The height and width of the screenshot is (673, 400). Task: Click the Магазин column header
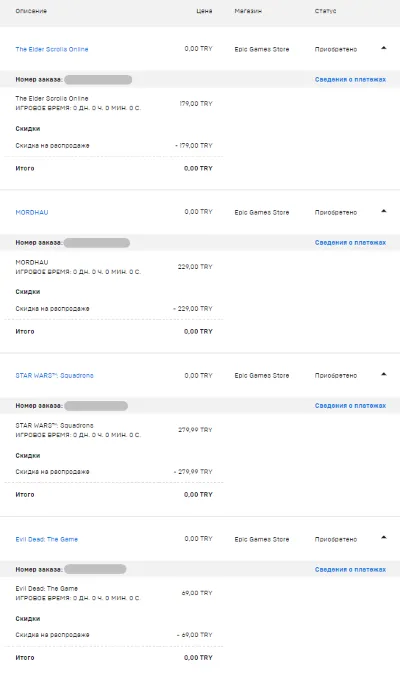[x=248, y=11]
